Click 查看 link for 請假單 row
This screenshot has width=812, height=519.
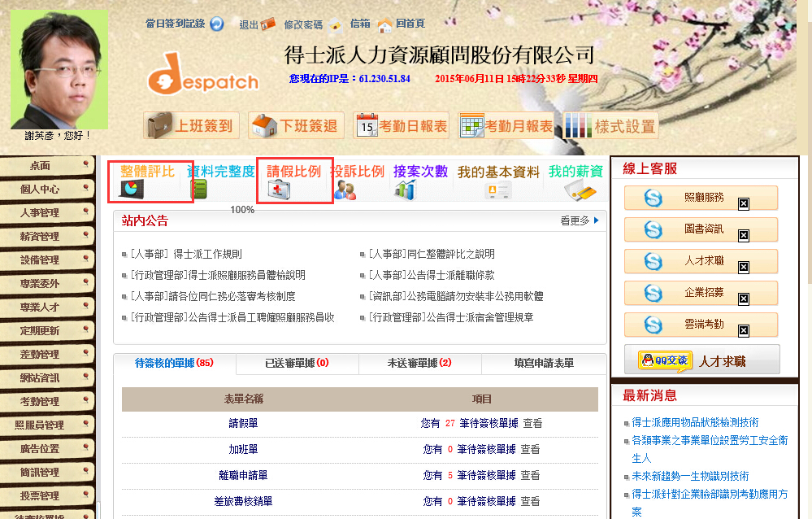click(532, 423)
